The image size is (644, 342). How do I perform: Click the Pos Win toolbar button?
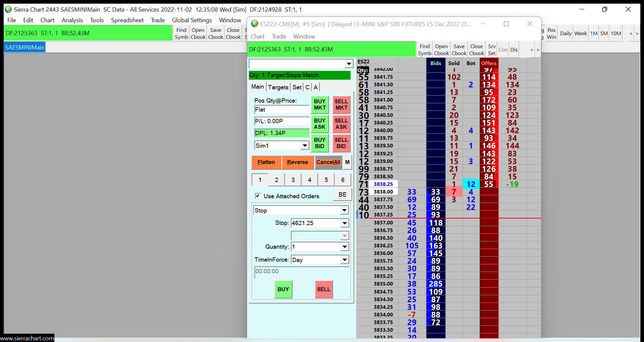click(x=551, y=34)
